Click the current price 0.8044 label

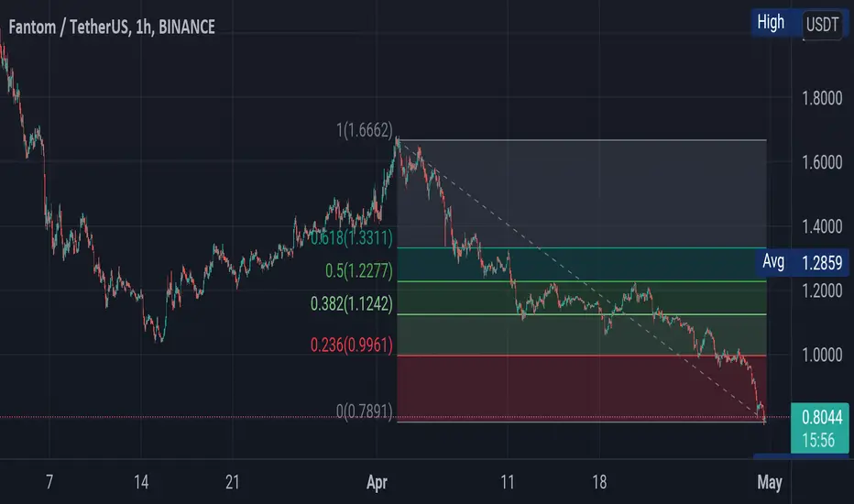[x=822, y=417]
